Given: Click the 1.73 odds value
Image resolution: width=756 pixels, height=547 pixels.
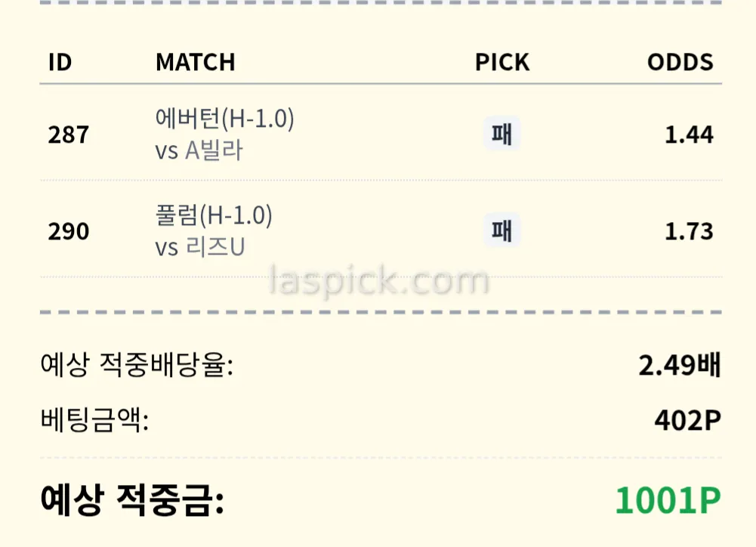Looking at the screenshot, I should [x=689, y=231].
